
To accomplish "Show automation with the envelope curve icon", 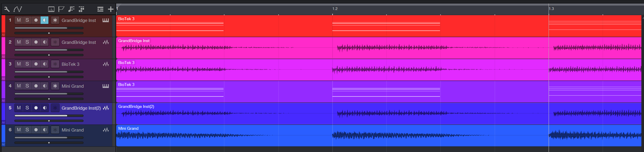I will point(18,9).
